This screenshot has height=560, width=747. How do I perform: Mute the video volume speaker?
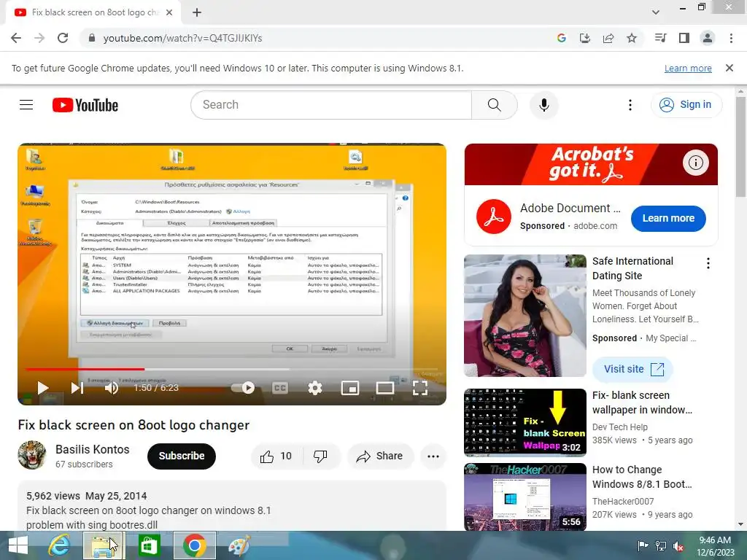[112, 388]
